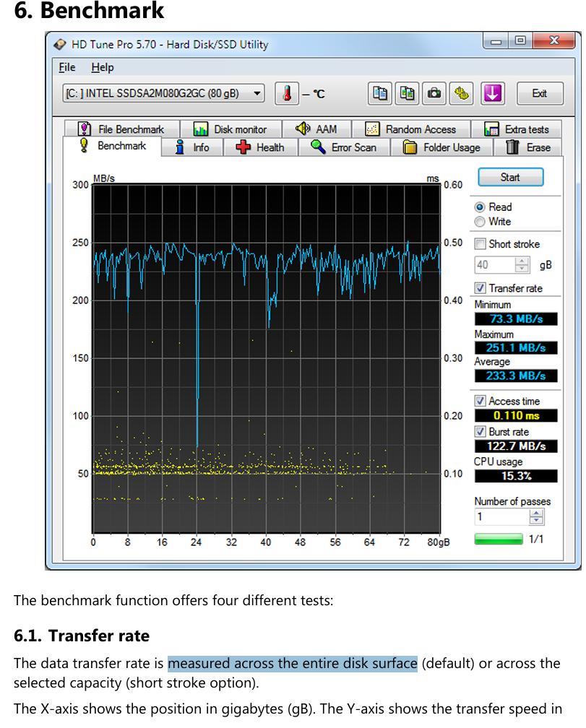
Task: Select the Benchmark tab
Action: 113,146
